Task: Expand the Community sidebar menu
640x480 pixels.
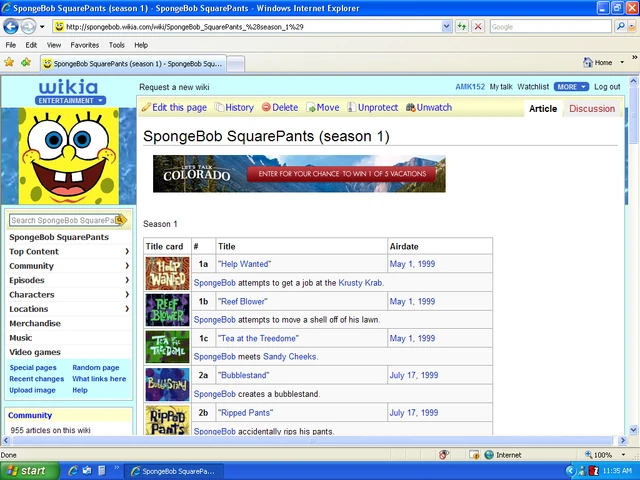Action: pyautogui.click(x=69, y=266)
